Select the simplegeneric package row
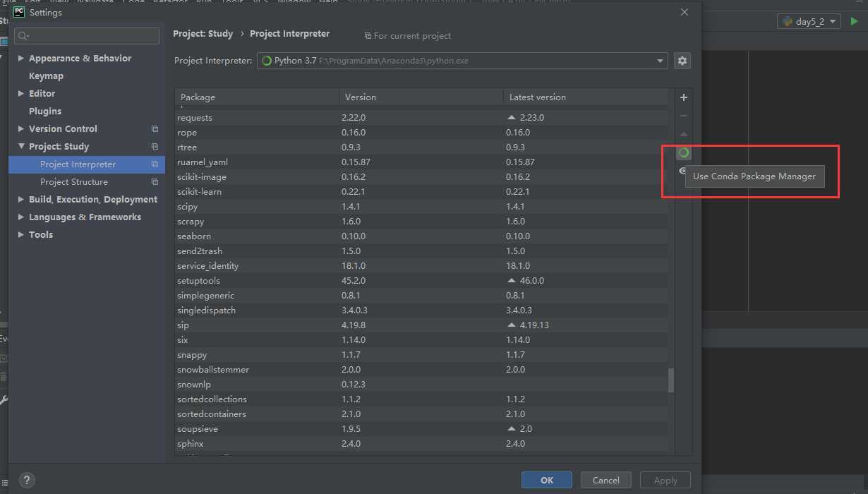This screenshot has width=868, height=494. (x=421, y=296)
